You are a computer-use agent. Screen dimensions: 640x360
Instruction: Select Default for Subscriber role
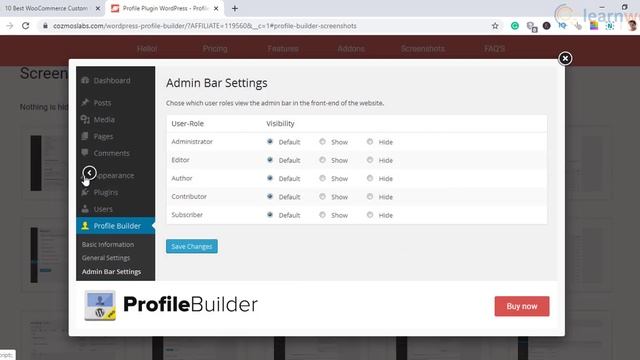pyautogui.click(x=270, y=215)
